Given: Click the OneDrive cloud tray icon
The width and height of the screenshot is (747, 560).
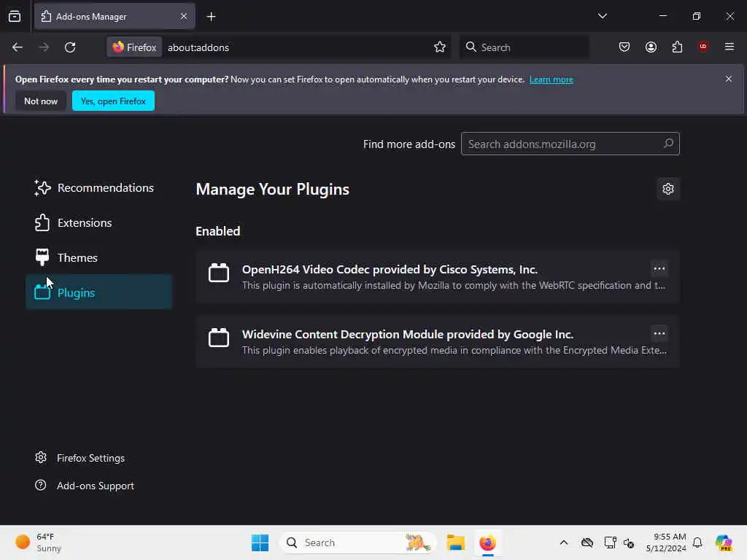Looking at the screenshot, I should point(587,542).
